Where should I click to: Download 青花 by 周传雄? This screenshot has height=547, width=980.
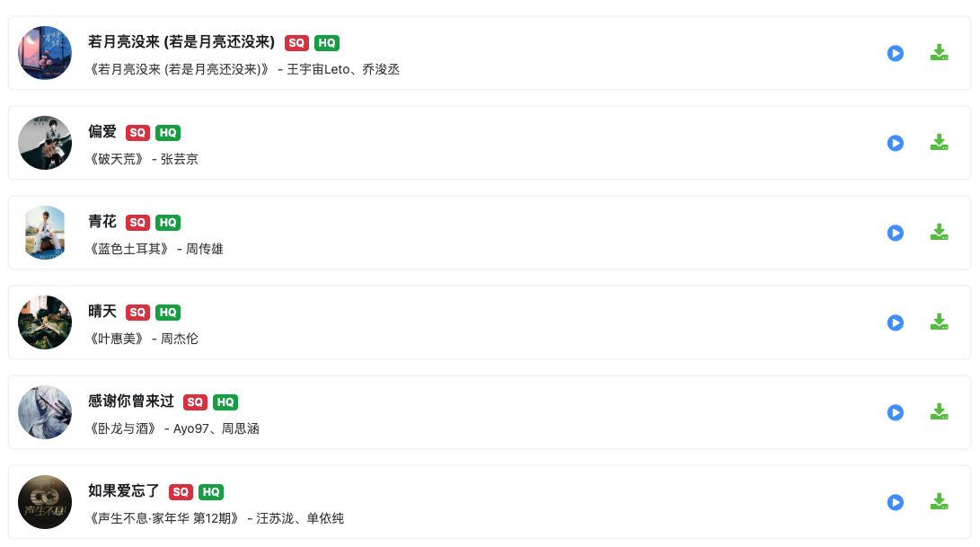939,233
